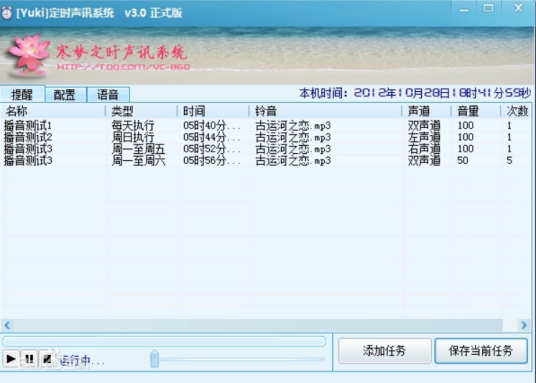Viewport: 536px width, 383px height.
Task: Click the 05时52分 time cell
Action: point(212,149)
